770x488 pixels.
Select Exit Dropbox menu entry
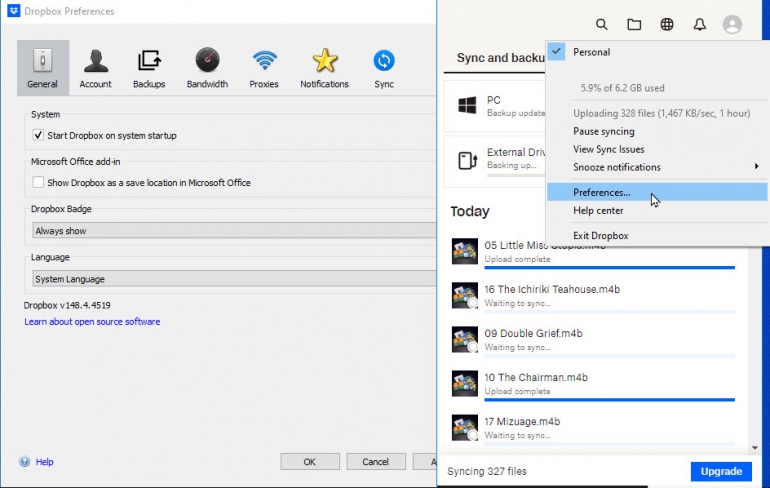(600, 236)
